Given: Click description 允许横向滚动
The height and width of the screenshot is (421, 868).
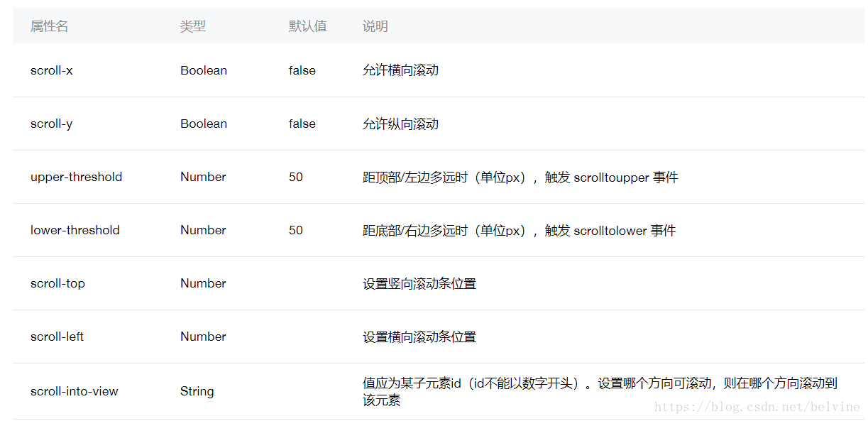Looking at the screenshot, I should tap(401, 70).
